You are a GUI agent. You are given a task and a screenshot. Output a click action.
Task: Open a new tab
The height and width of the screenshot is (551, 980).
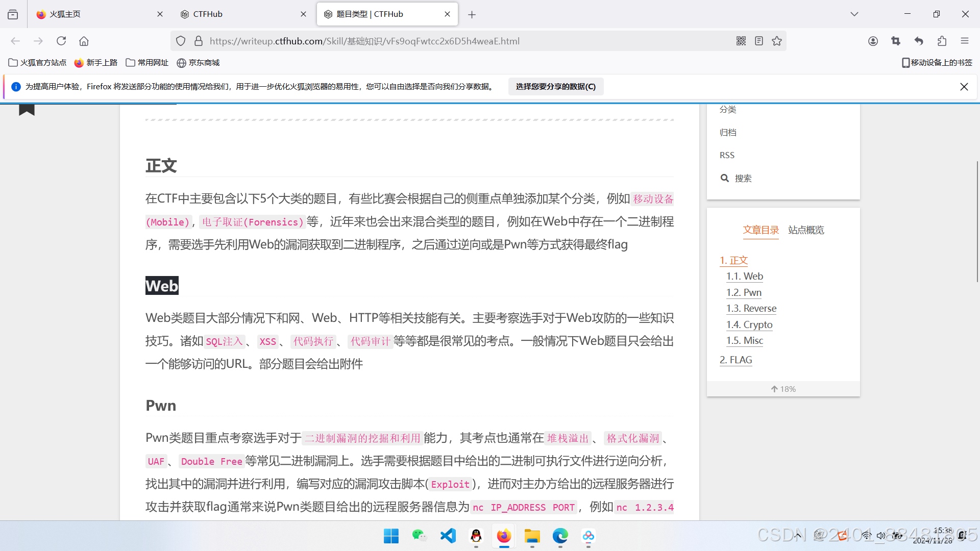coord(472,14)
